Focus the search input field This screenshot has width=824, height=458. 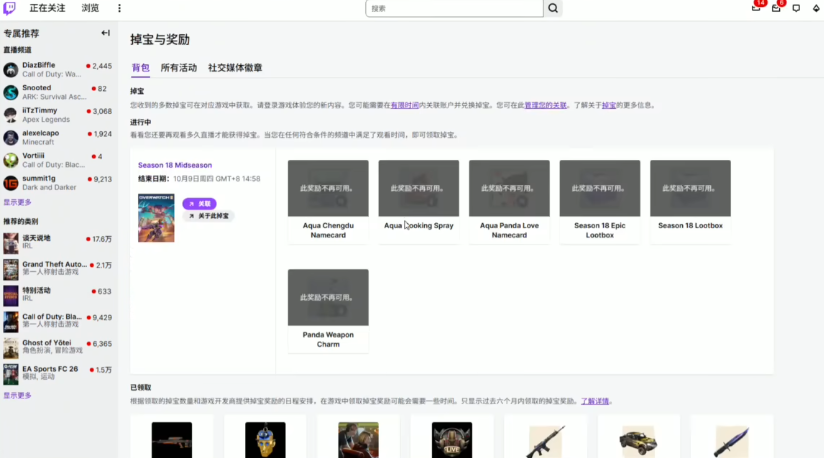(455, 8)
